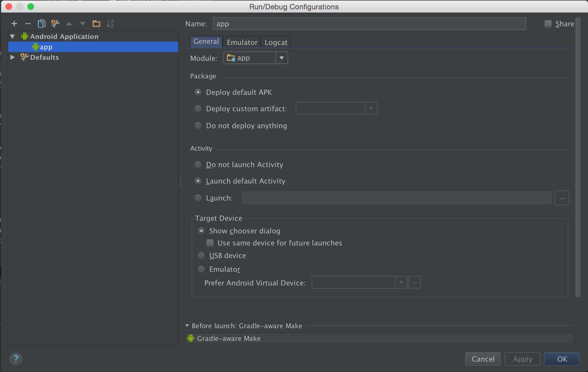Remove configuration with the minus icon

click(x=28, y=24)
